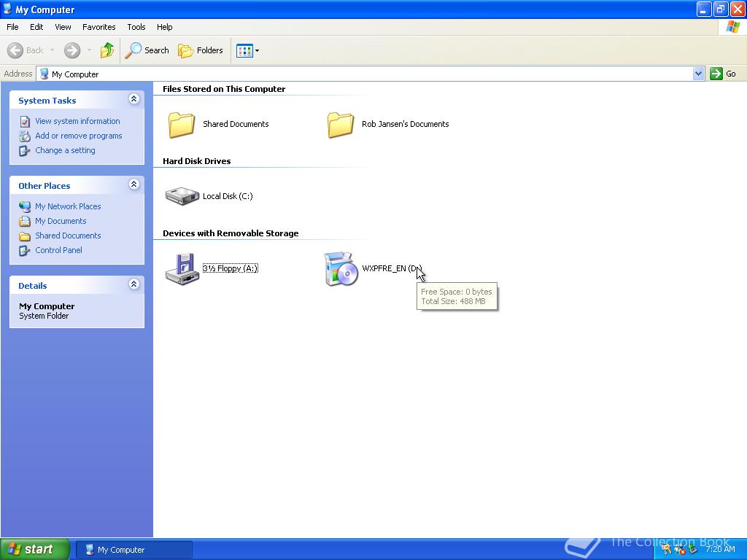Viewport: 747px width, 560px height.
Task: Go up one folder level icon
Action: 107,50
